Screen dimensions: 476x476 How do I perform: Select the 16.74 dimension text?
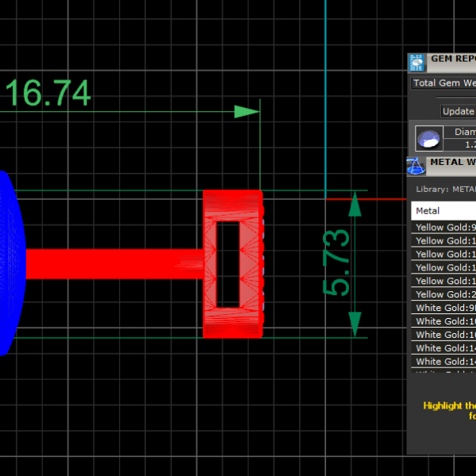pyautogui.click(x=48, y=94)
